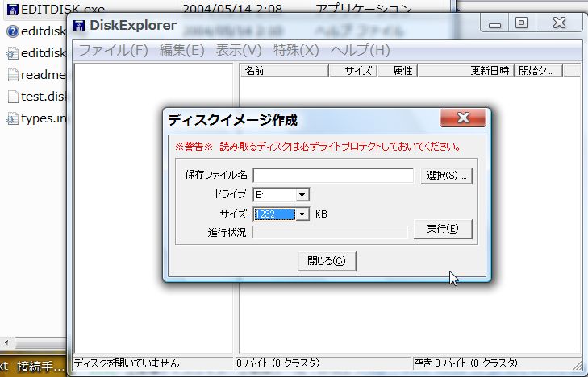Click the 閉じる(C) close button
Viewport: 588px width, 377px height.
coord(327,261)
